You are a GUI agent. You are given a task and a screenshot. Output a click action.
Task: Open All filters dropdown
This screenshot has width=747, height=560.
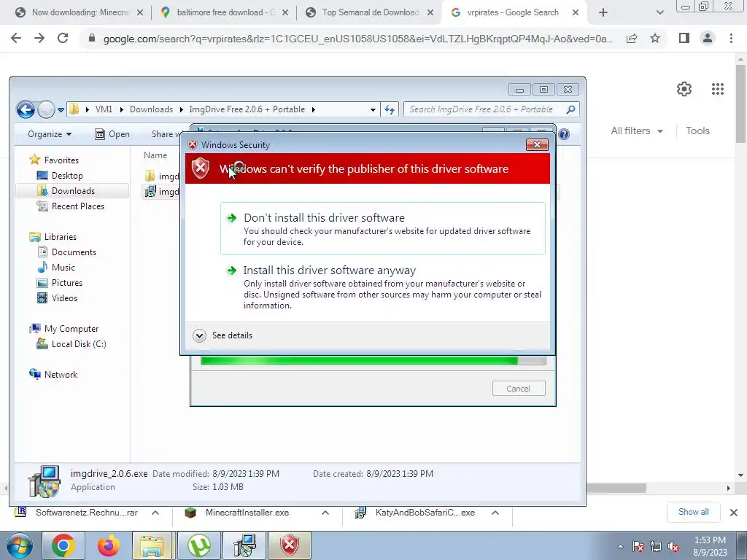[x=636, y=131]
